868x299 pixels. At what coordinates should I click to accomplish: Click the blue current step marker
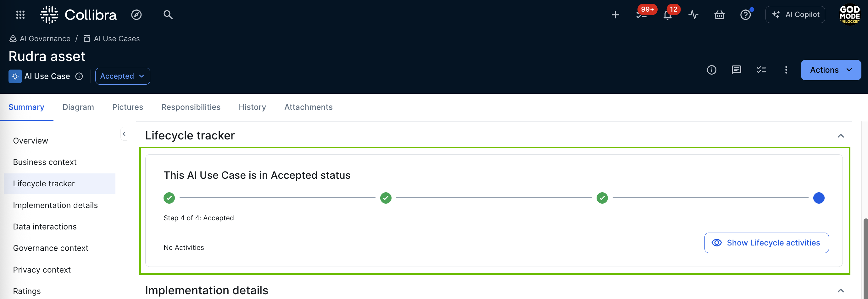point(818,198)
